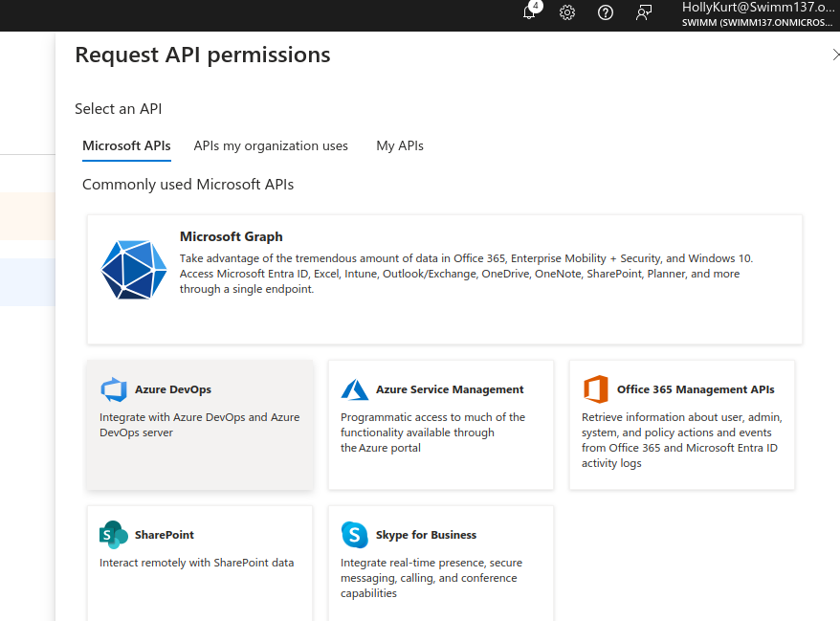Screen dimensions: 840x621
Task: Click the SharePoint logo icon
Action: tap(114, 535)
